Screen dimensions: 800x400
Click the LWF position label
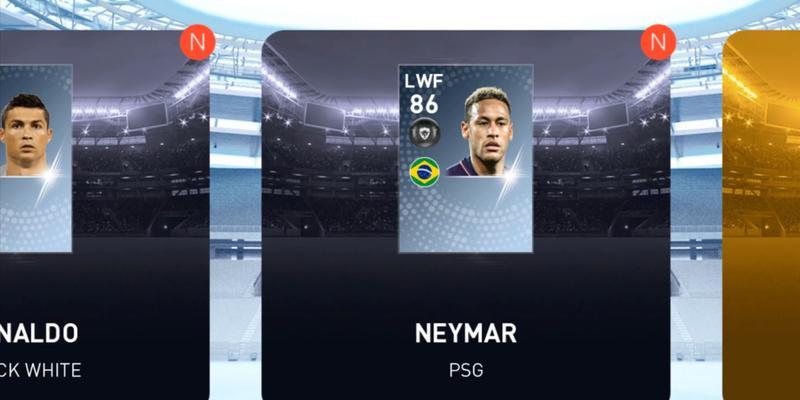pos(423,81)
